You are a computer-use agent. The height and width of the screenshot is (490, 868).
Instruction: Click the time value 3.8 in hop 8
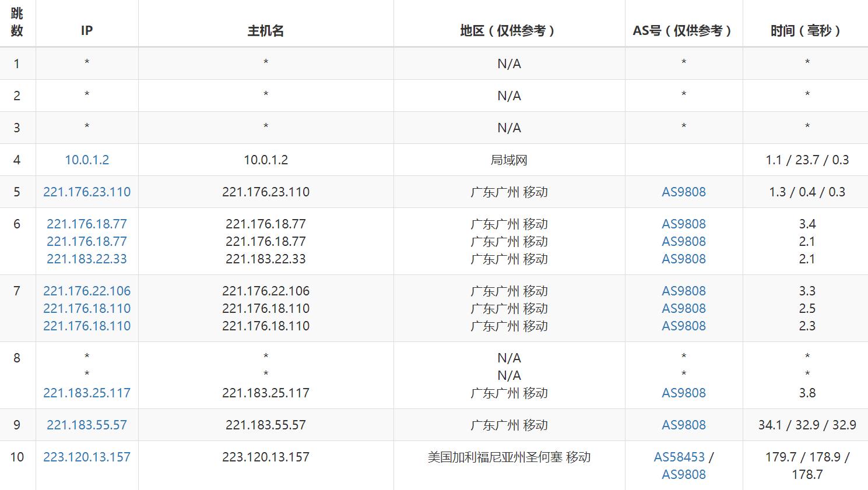click(x=807, y=393)
